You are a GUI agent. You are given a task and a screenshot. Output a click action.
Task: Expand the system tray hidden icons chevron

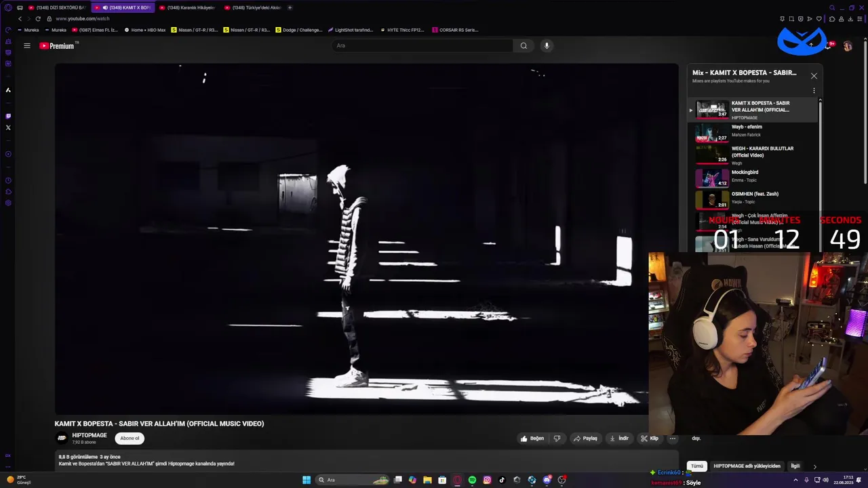click(795, 480)
